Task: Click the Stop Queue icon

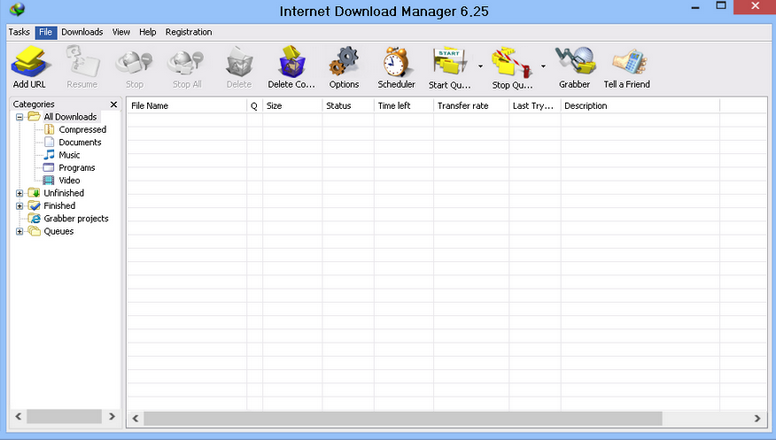Action: click(x=512, y=62)
